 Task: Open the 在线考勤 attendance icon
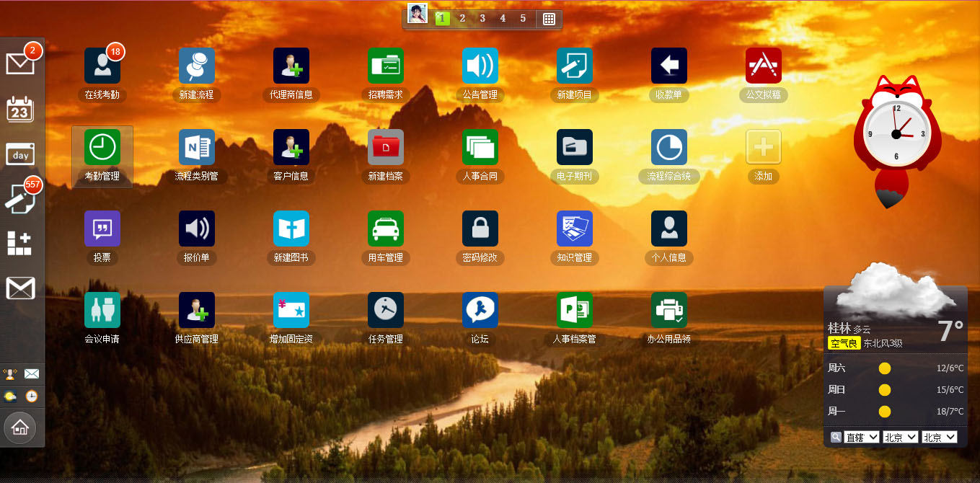coord(102,66)
